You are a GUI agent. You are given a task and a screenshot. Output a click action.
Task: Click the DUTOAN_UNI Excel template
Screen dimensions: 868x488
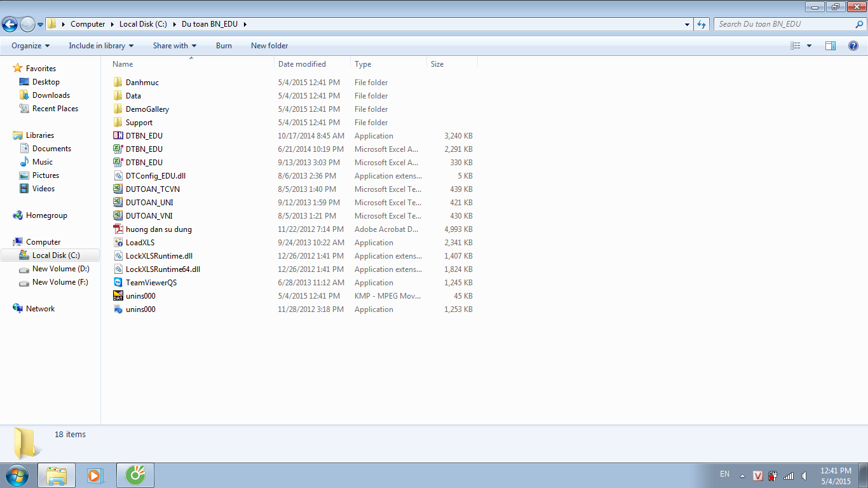point(149,203)
